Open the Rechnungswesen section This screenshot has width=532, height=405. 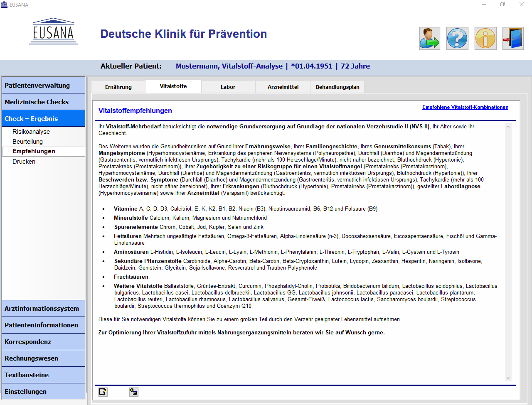[44, 358]
